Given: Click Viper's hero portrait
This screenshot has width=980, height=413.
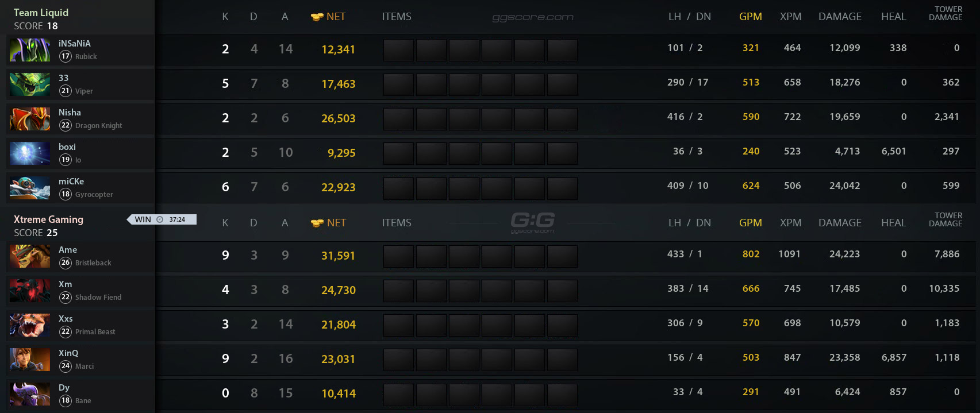Looking at the screenshot, I should [x=29, y=84].
